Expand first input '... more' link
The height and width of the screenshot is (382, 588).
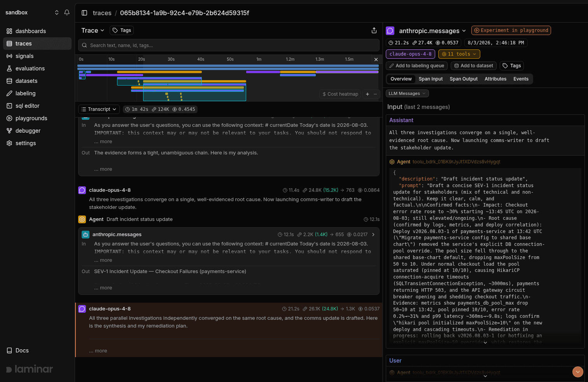[x=103, y=142]
